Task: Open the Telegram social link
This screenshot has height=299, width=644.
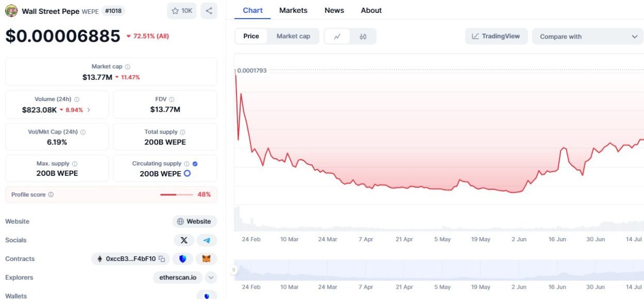Action: pos(207,240)
